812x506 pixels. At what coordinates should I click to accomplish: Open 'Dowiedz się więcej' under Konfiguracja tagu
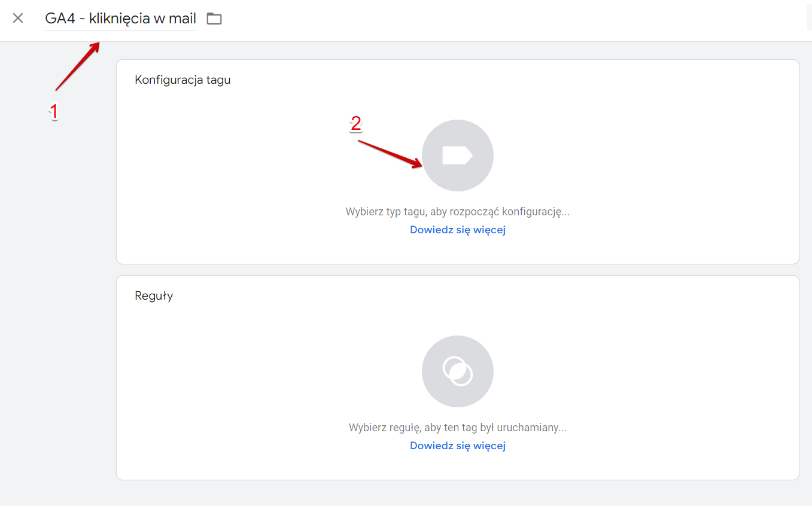458,230
